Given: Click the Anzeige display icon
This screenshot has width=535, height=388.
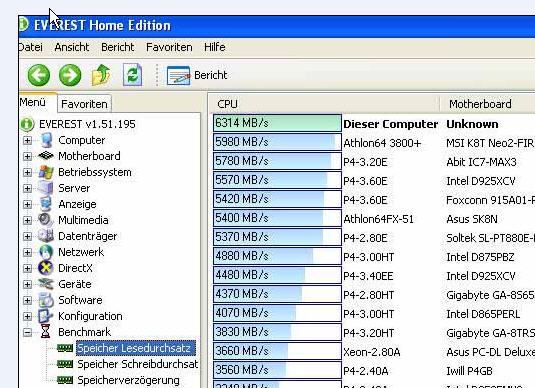Looking at the screenshot, I should (x=46, y=204).
